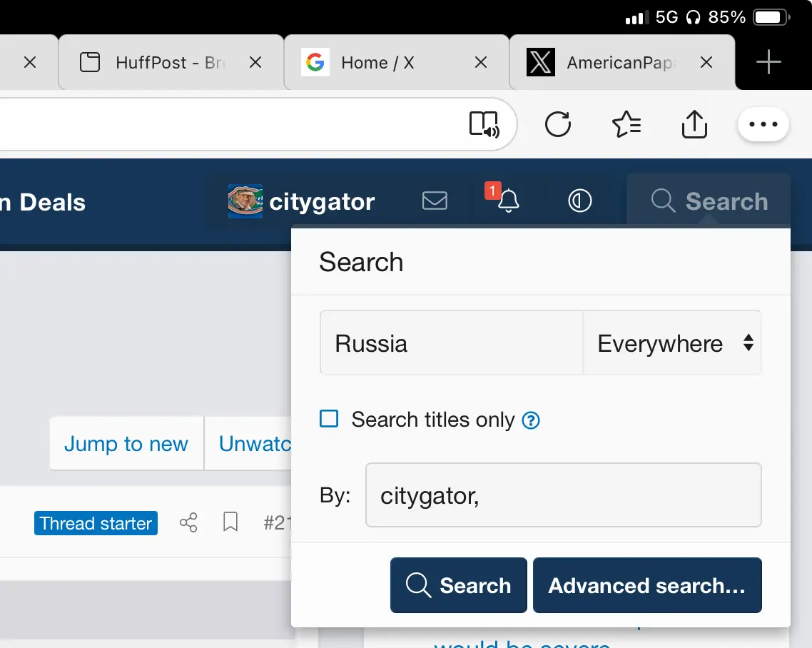Open the citygator account menu
This screenshot has height=648, width=812.
pyautogui.click(x=302, y=201)
